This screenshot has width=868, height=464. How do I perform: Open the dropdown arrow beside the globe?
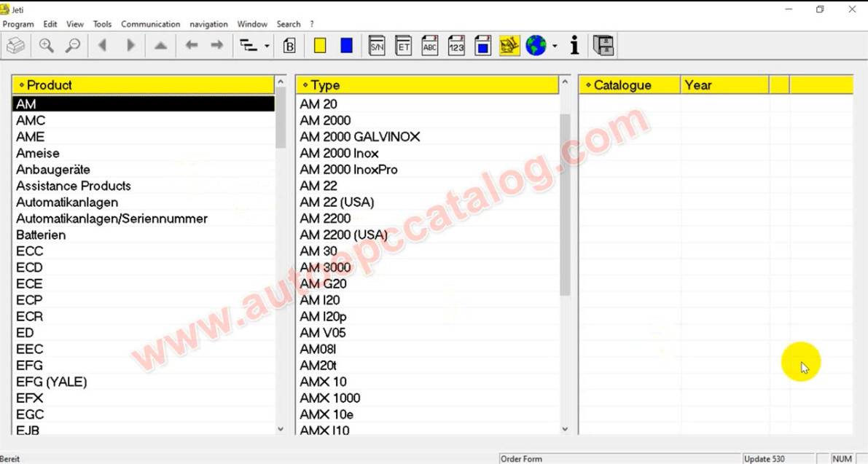[555, 46]
